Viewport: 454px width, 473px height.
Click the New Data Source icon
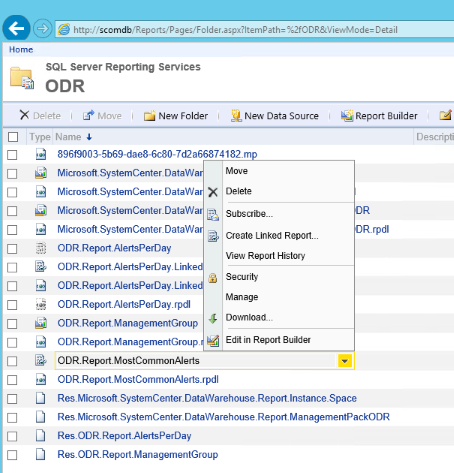click(x=236, y=116)
